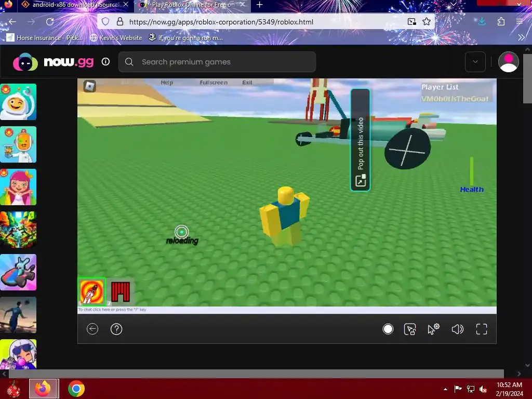Open the clock showing 10:52 AM
The image size is (532, 399).
pyautogui.click(x=509, y=389)
